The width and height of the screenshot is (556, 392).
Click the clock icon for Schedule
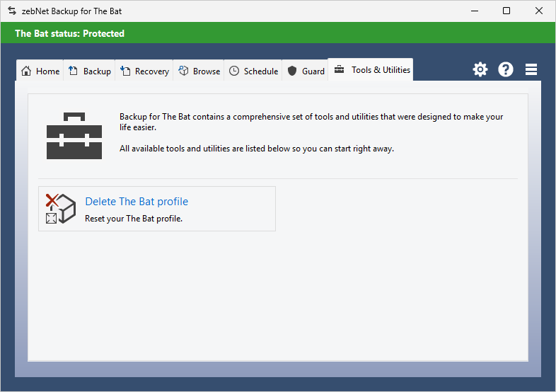pos(234,71)
